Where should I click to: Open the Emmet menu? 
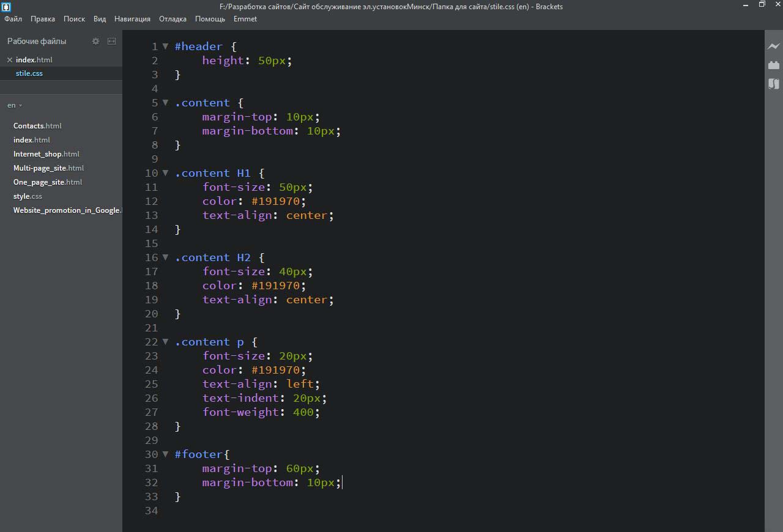[x=245, y=19]
